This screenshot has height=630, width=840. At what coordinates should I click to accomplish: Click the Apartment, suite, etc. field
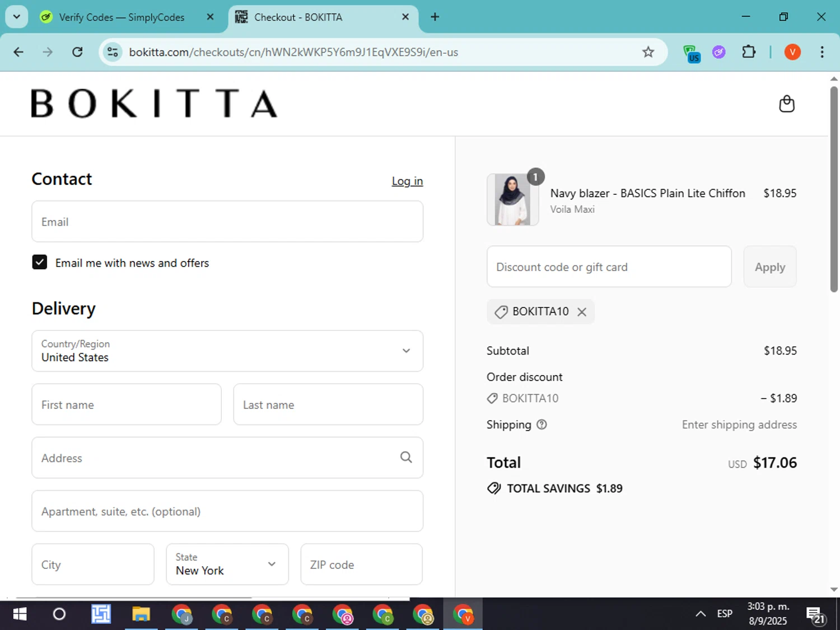coord(227,511)
